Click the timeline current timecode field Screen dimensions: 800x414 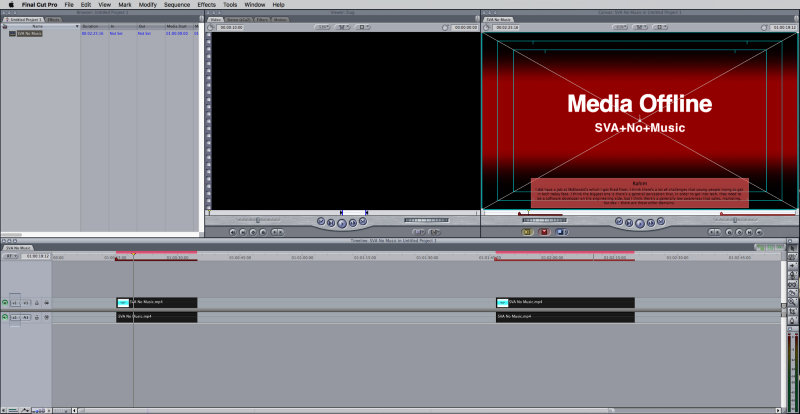pos(36,256)
